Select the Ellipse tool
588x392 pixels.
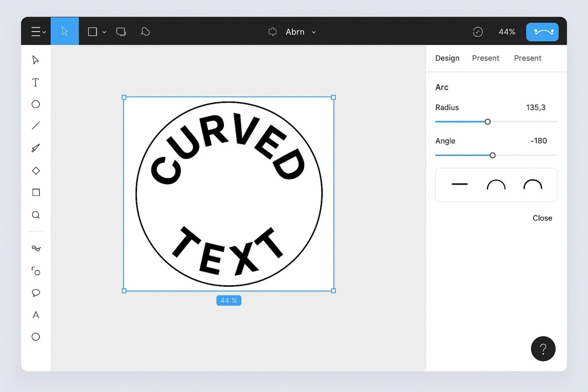36,104
